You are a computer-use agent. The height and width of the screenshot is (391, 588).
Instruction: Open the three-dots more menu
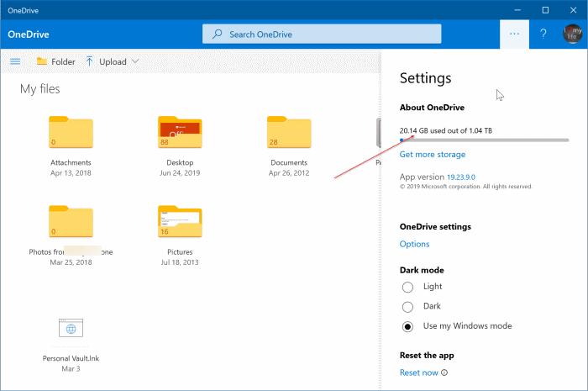(x=514, y=34)
